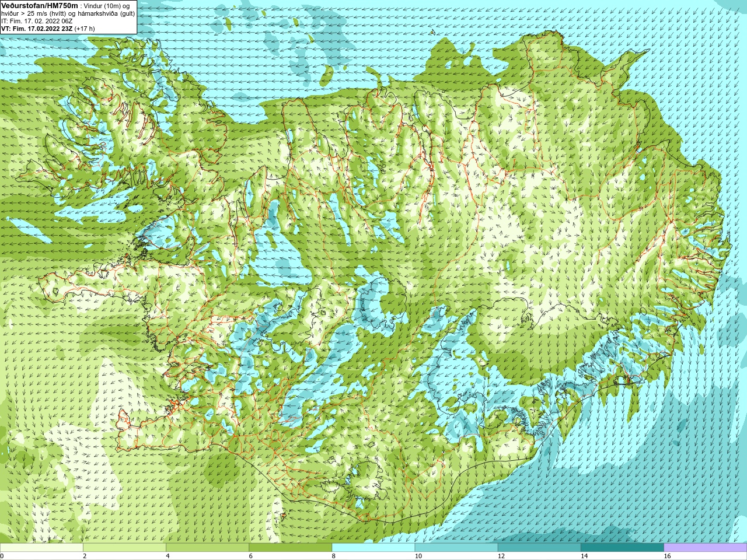Viewport: 747px width, 560px height.
Task: Click the legend tick label '6'
Action: (x=250, y=556)
